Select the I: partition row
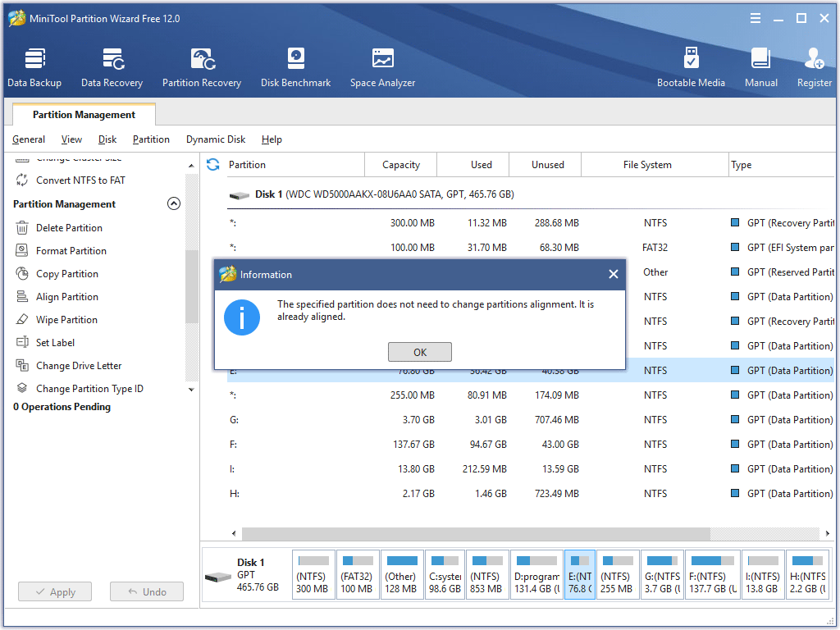Image resolution: width=840 pixels, height=630 pixels. pos(531,469)
